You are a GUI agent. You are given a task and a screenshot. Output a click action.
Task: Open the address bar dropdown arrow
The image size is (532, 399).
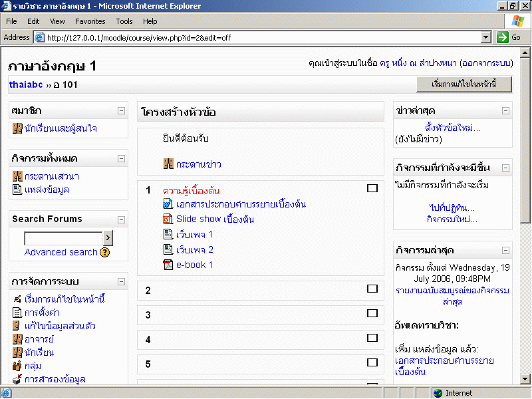click(485, 37)
